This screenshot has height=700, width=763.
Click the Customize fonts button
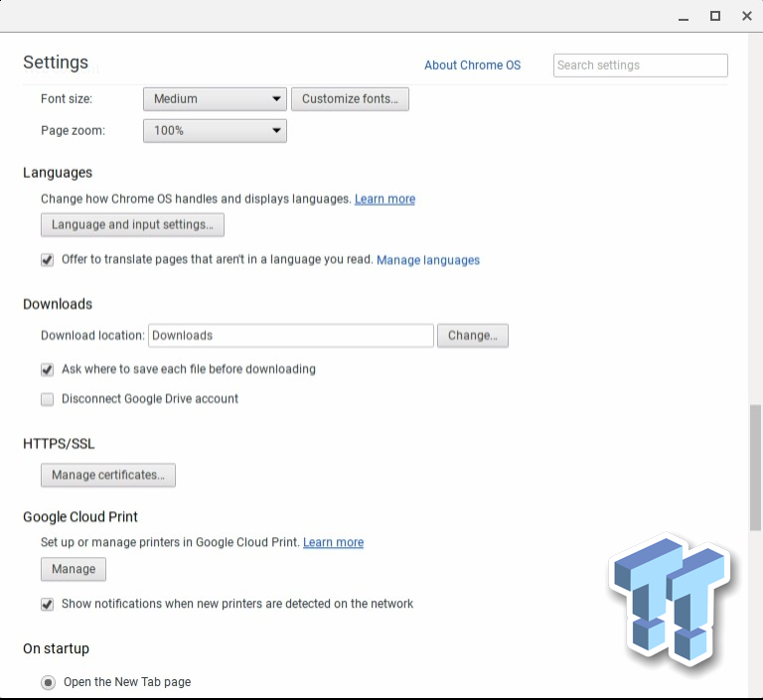click(x=350, y=99)
